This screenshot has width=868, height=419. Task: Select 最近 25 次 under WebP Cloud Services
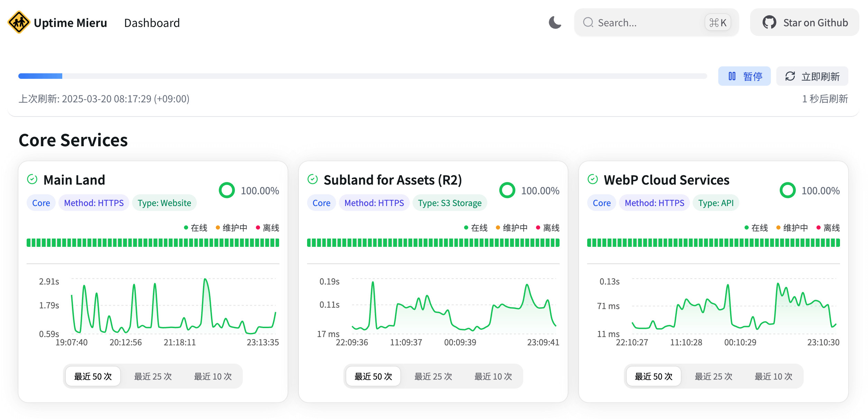(x=713, y=376)
